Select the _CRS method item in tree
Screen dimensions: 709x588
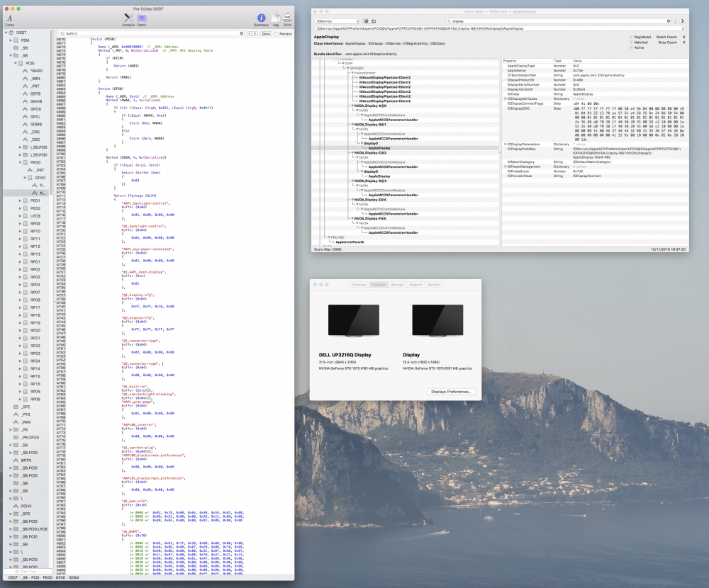pyautogui.click(x=32, y=132)
